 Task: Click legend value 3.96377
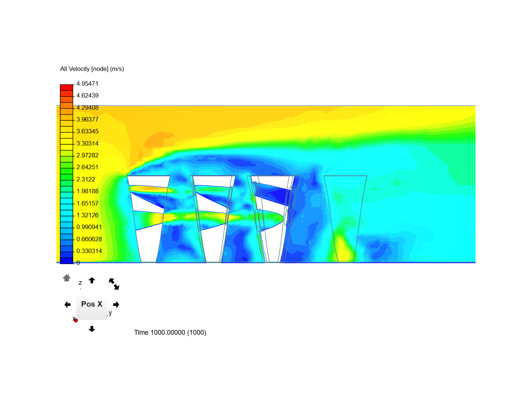pyautogui.click(x=88, y=120)
